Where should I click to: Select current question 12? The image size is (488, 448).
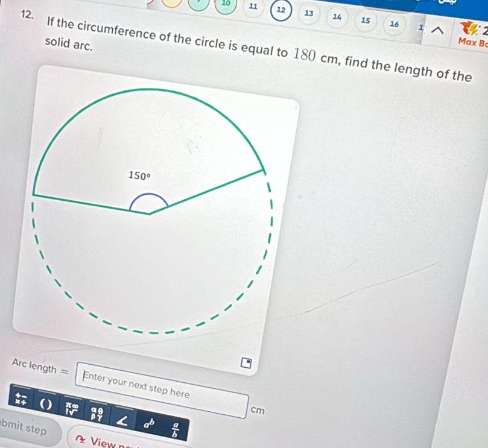coord(280,10)
